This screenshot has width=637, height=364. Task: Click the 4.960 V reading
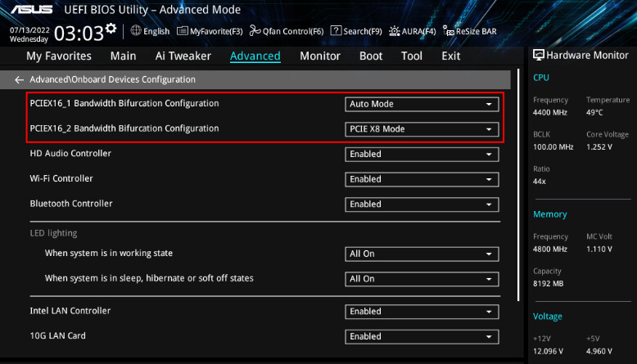[x=599, y=352]
